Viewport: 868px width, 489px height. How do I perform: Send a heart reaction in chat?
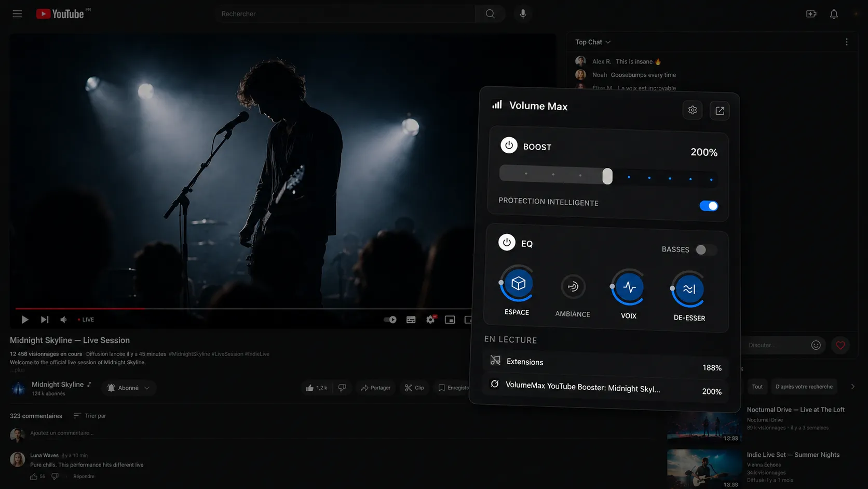[840, 345]
